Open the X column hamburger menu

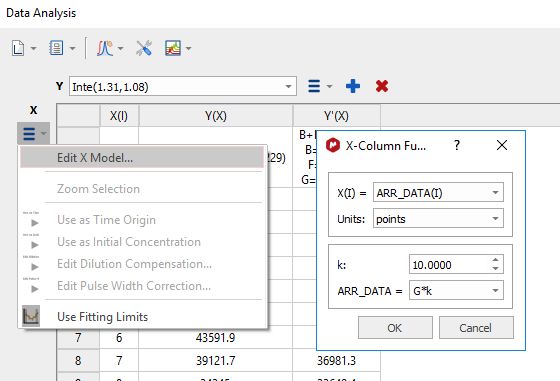pyautogui.click(x=33, y=134)
